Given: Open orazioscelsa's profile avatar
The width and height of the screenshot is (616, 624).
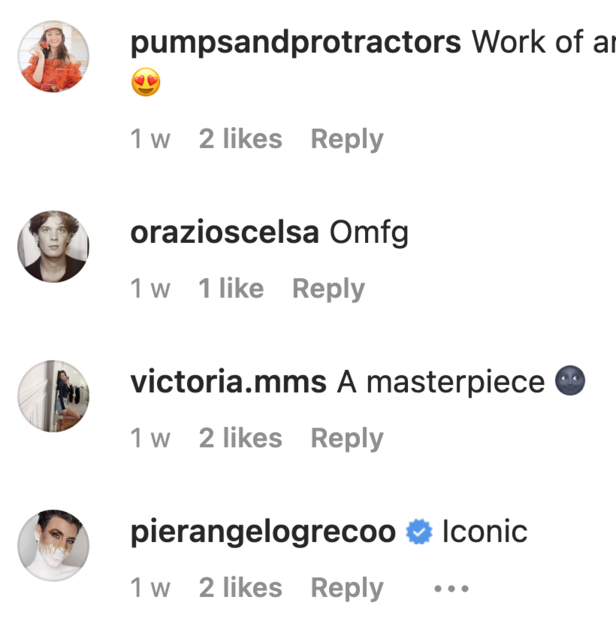Looking at the screenshot, I should point(54,246).
